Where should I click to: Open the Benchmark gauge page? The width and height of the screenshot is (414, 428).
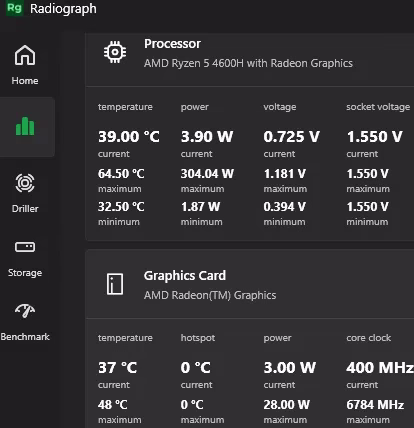pos(25,323)
